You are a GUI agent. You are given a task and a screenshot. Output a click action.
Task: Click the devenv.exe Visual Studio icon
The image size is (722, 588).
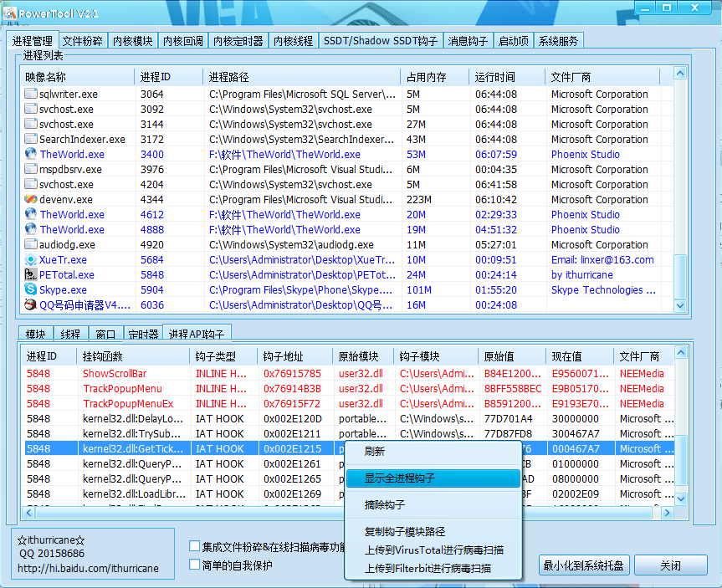(x=30, y=199)
